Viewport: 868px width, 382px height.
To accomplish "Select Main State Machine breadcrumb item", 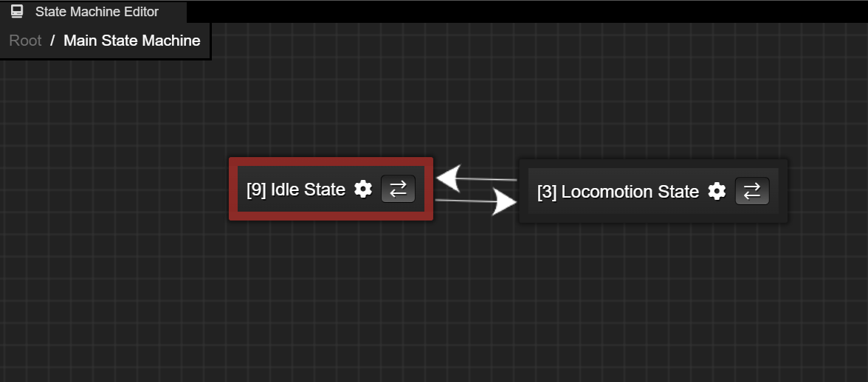I will (131, 41).
